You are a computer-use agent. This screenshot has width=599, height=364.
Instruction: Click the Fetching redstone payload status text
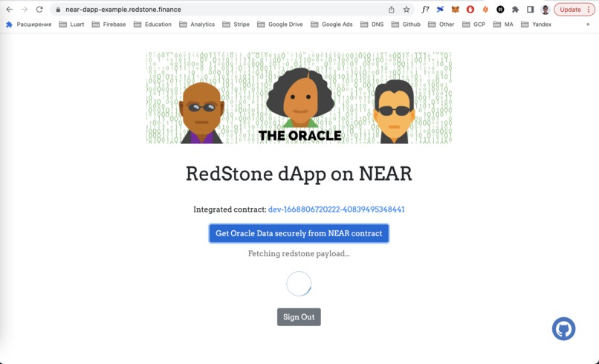pyautogui.click(x=299, y=253)
